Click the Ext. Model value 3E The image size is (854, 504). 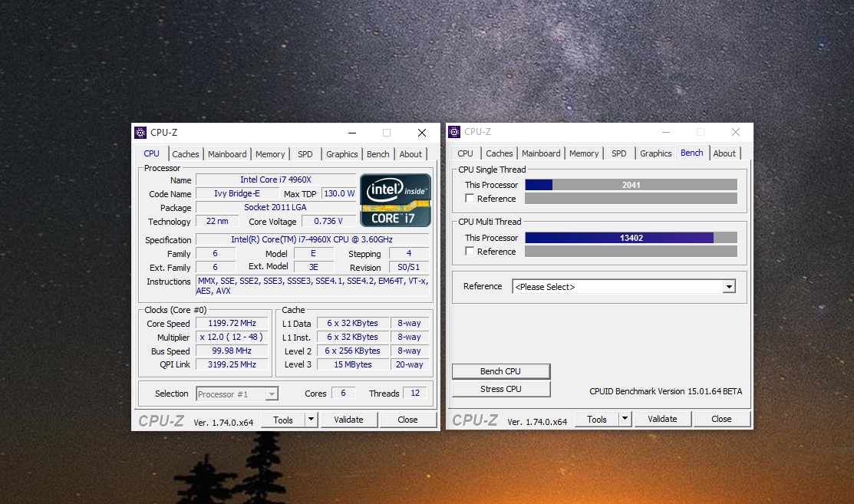click(x=314, y=267)
